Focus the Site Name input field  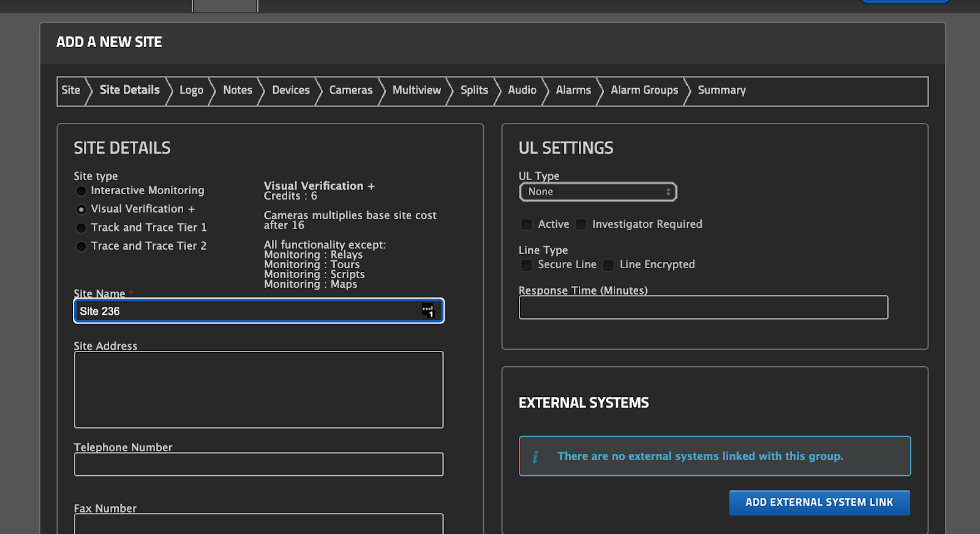(x=258, y=310)
